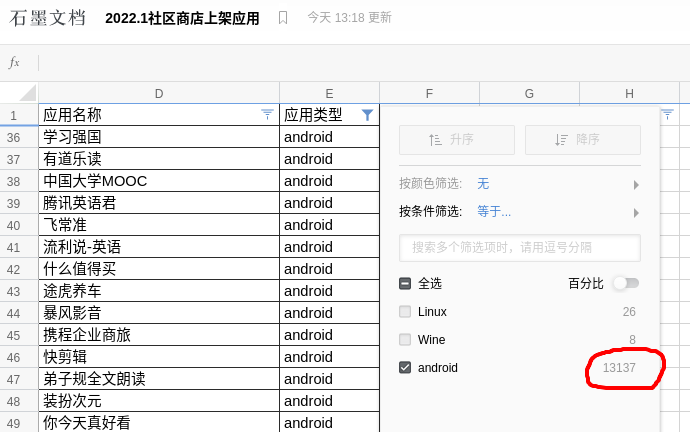Select column F header
Viewport: 690px width, 432px height.
429,93
